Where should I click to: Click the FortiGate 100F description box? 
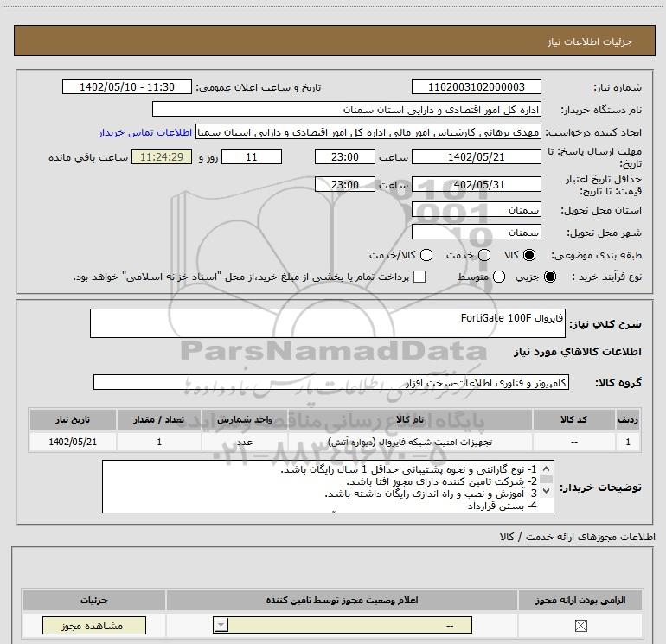tap(328, 323)
